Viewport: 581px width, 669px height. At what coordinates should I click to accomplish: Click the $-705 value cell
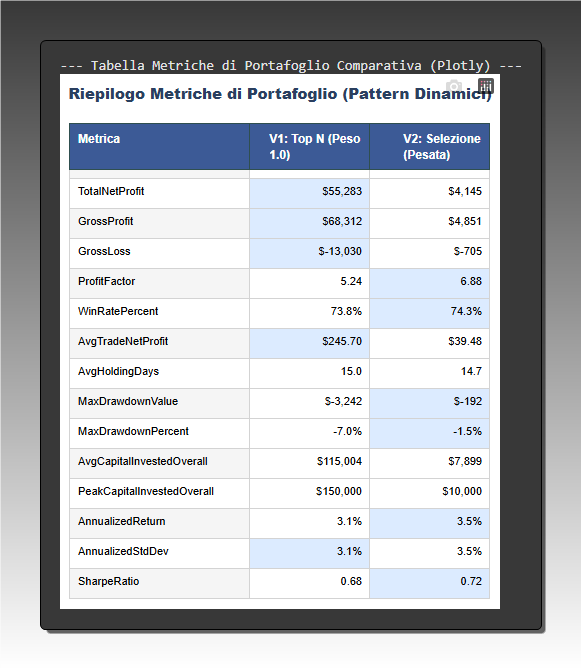pos(429,253)
